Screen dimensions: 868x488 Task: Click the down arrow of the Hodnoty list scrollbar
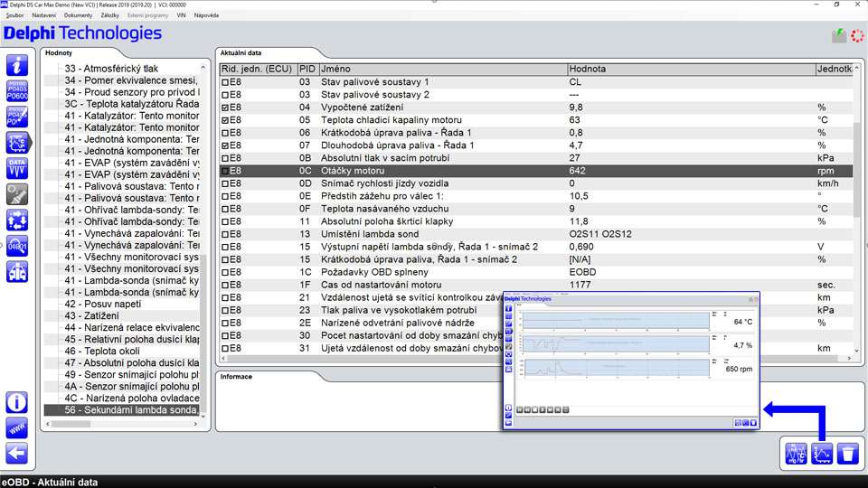click(203, 416)
